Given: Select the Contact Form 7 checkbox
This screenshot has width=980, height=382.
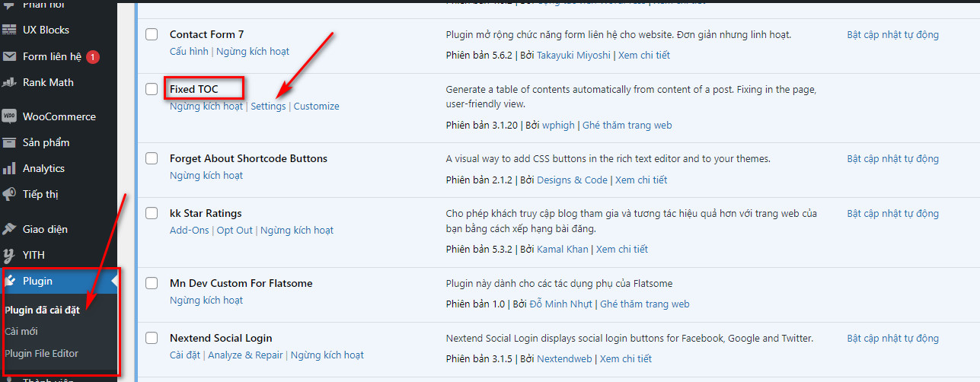Looking at the screenshot, I should point(152,34).
